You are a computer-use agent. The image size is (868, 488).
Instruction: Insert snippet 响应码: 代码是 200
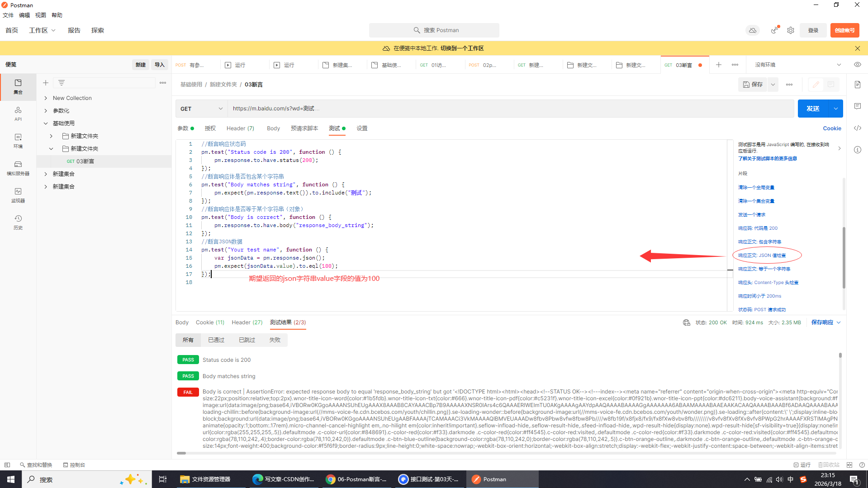[758, 228]
